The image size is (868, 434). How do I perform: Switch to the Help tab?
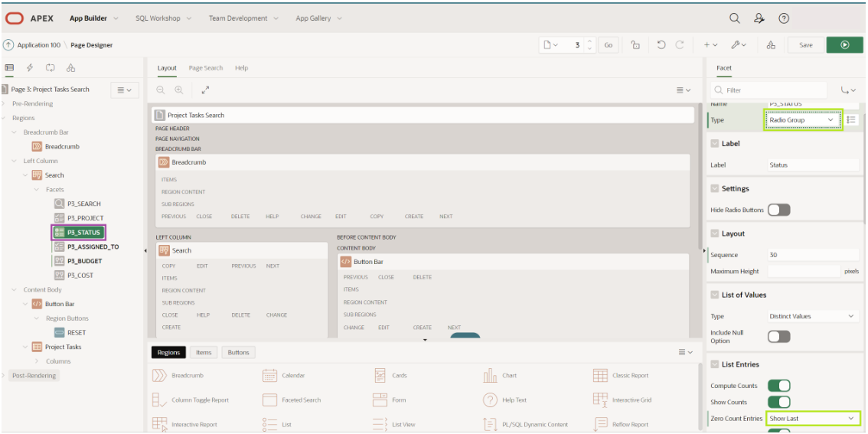tap(241, 68)
